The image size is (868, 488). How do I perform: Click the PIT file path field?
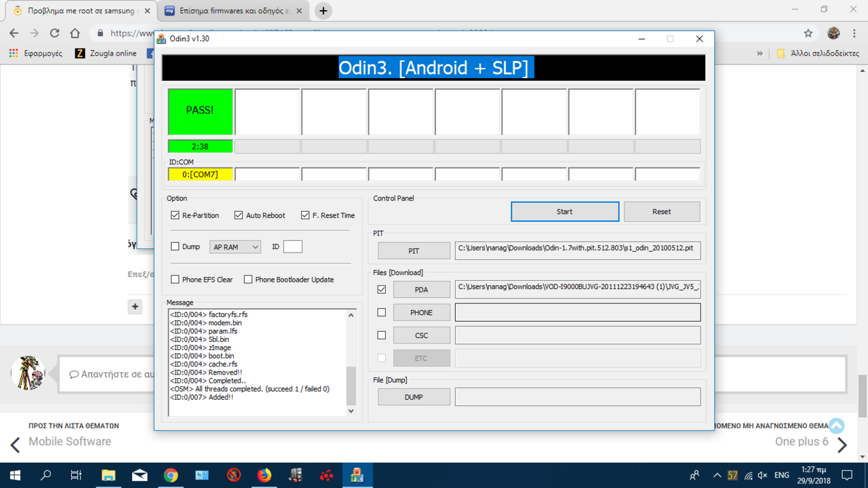pyautogui.click(x=578, y=250)
